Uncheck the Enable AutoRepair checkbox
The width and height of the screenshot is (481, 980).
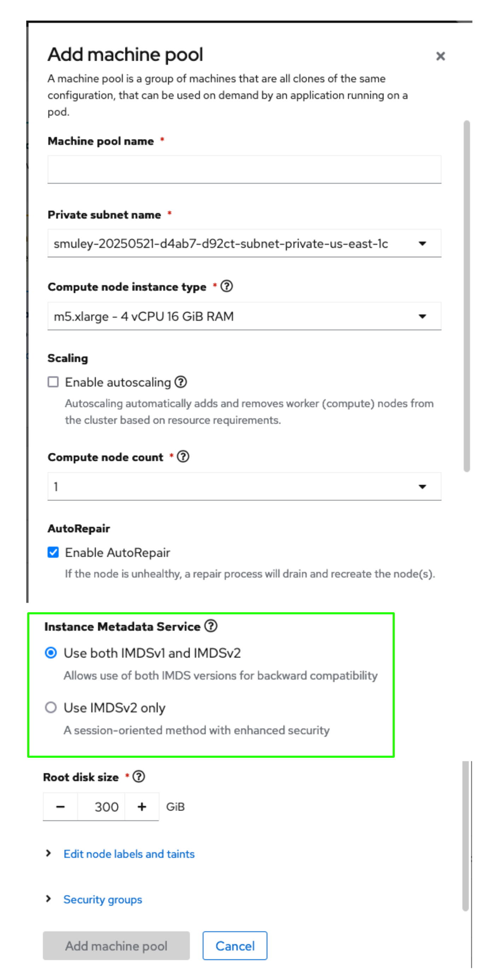click(x=53, y=552)
